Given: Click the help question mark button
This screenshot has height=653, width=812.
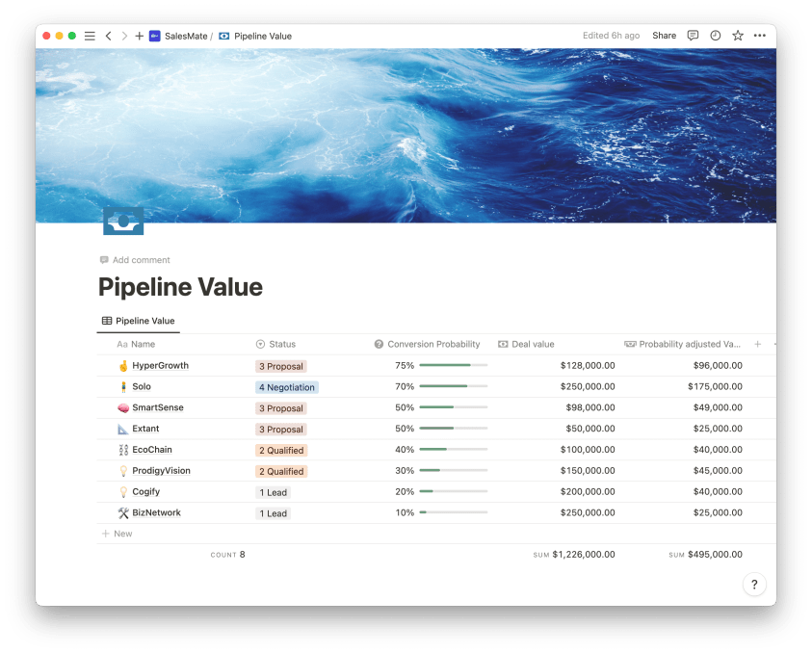Looking at the screenshot, I should pyautogui.click(x=754, y=584).
